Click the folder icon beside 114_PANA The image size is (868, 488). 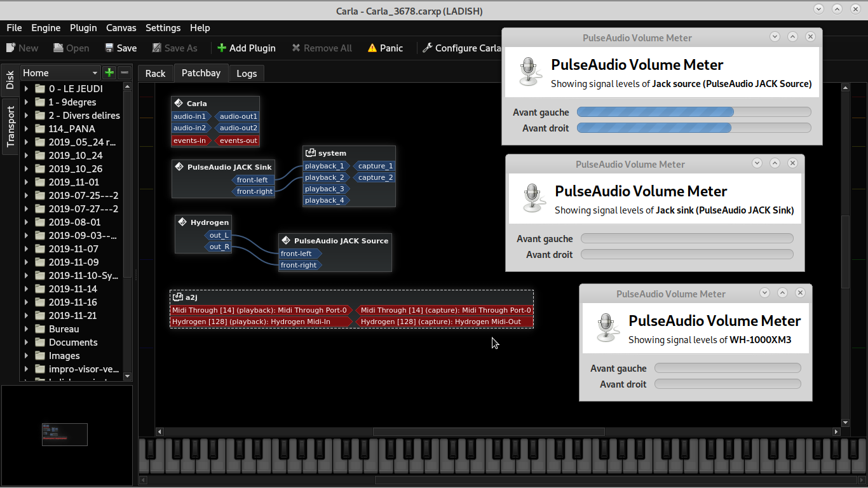tap(40, 128)
